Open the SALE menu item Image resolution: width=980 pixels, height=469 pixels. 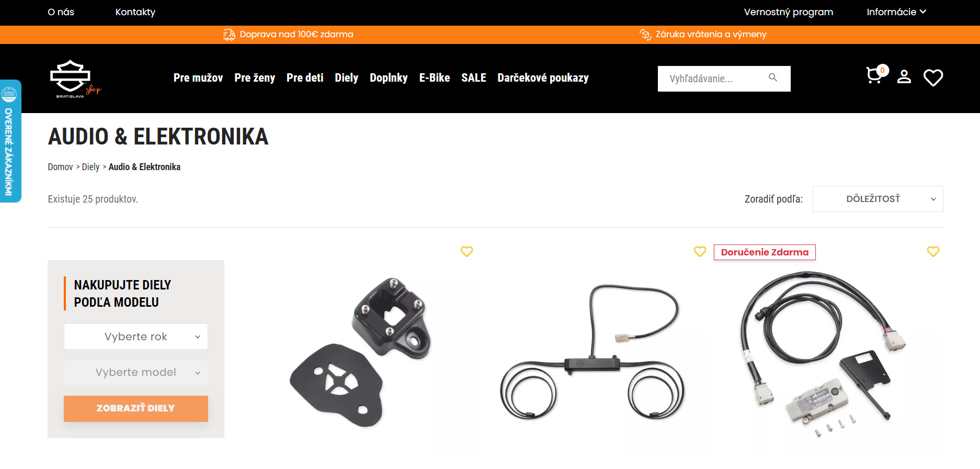pos(474,78)
